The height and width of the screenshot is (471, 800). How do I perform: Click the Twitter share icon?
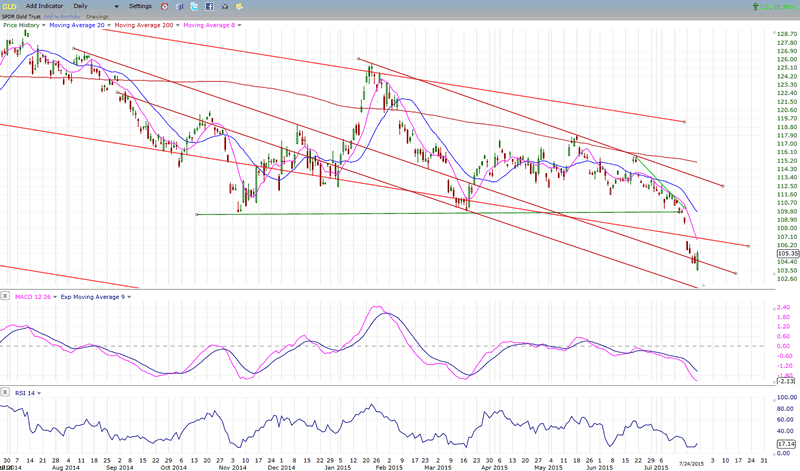click(x=194, y=6)
